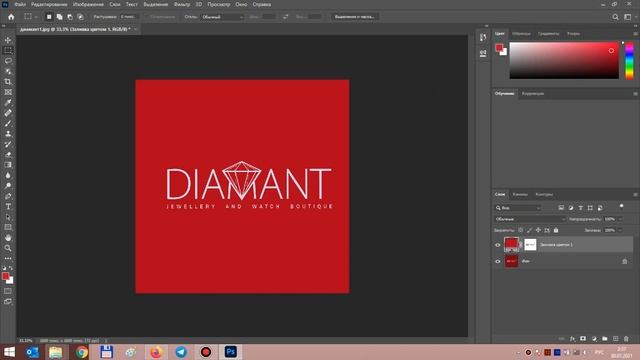This screenshot has width=640, height=360.
Task: Toggle the adjustment layer filter
Action: (x=571, y=208)
